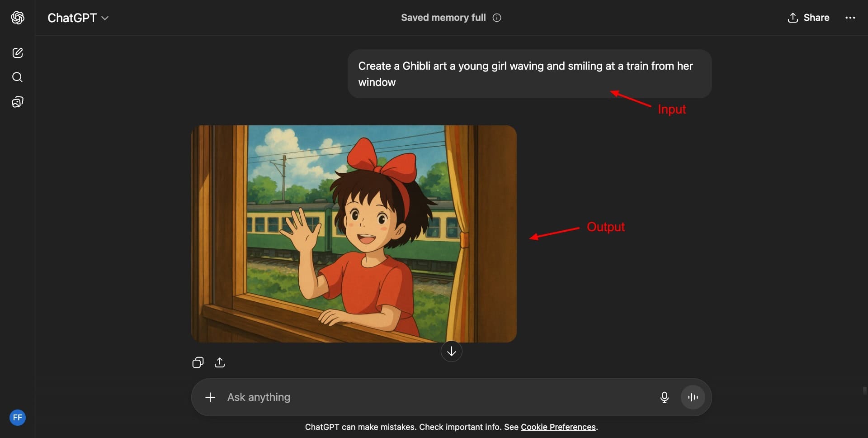Image resolution: width=868 pixels, height=438 pixels.
Task: Open the generated Ghibli girl image
Action: pyautogui.click(x=354, y=233)
